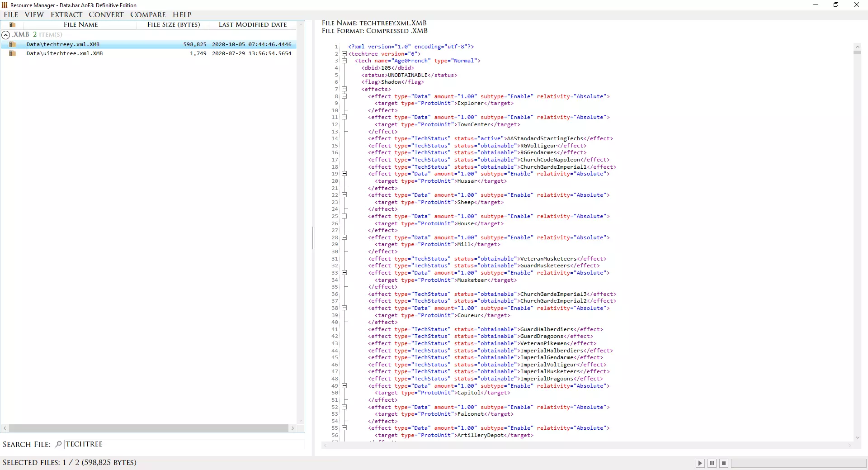
Task: Click the play button in bottom bar
Action: (700, 463)
